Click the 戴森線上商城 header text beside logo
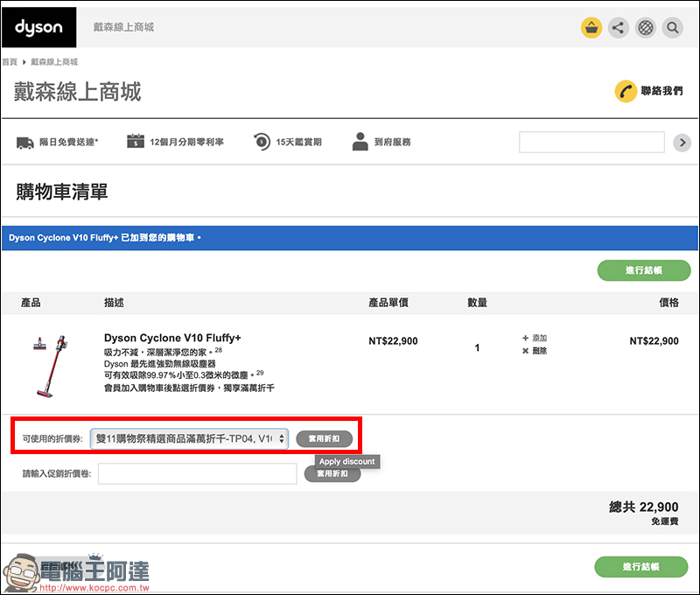 pyautogui.click(x=123, y=27)
